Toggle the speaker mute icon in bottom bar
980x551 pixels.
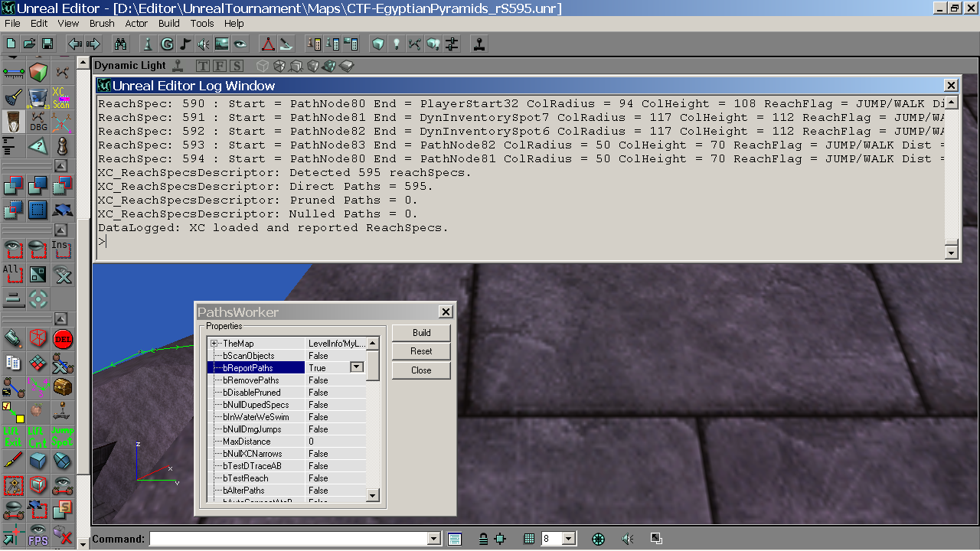[x=628, y=539]
